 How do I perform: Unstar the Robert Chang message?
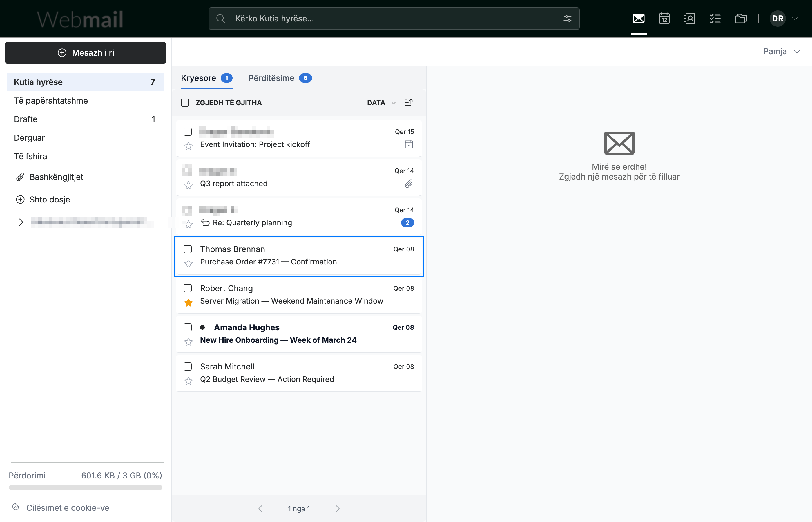click(188, 302)
